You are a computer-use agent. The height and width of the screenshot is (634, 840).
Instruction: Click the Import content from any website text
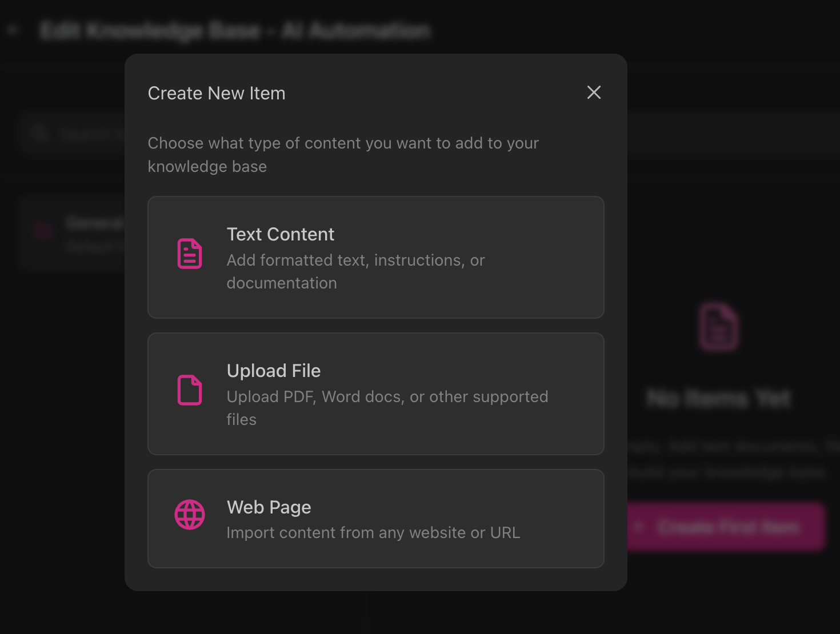point(373,532)
